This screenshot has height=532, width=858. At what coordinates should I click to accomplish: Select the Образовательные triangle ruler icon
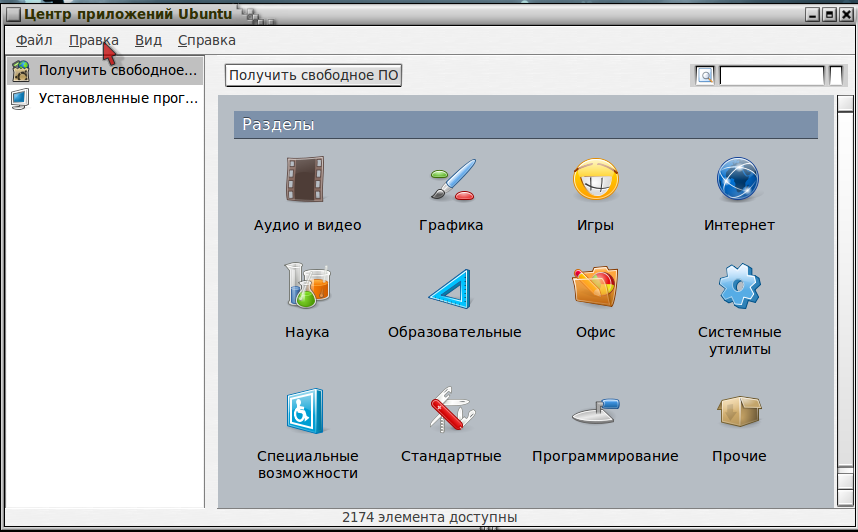pos(454,287)
